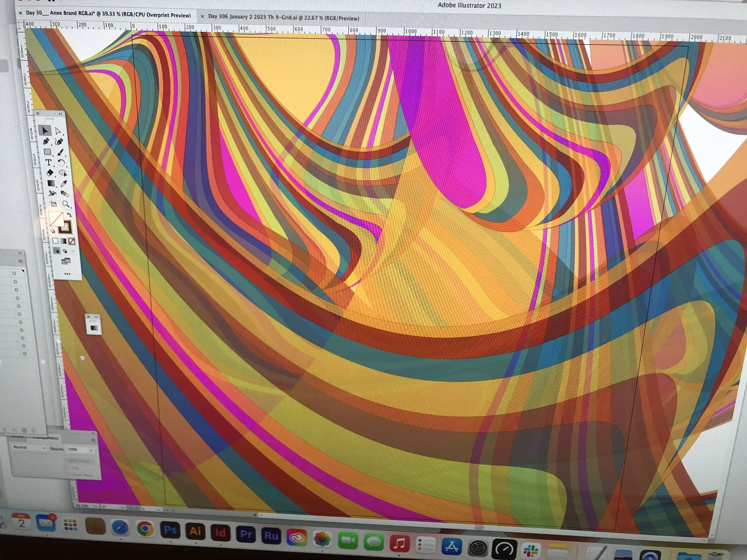
Task: Enable the Invert Mask checkbox
Action: pyautogui.click(x=68, y=474)
